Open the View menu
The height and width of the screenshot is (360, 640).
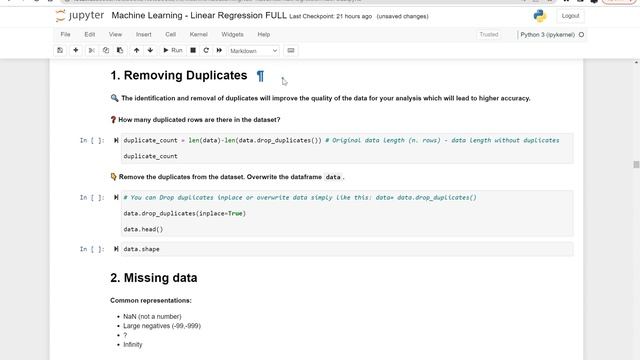coord(116,34)
